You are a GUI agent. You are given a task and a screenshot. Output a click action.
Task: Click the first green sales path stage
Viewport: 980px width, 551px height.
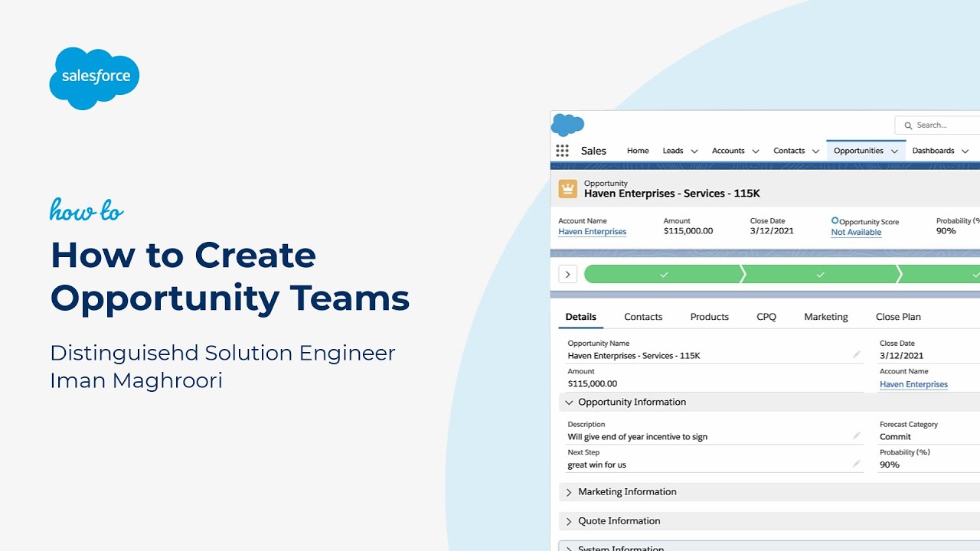(x=663, y=274)
